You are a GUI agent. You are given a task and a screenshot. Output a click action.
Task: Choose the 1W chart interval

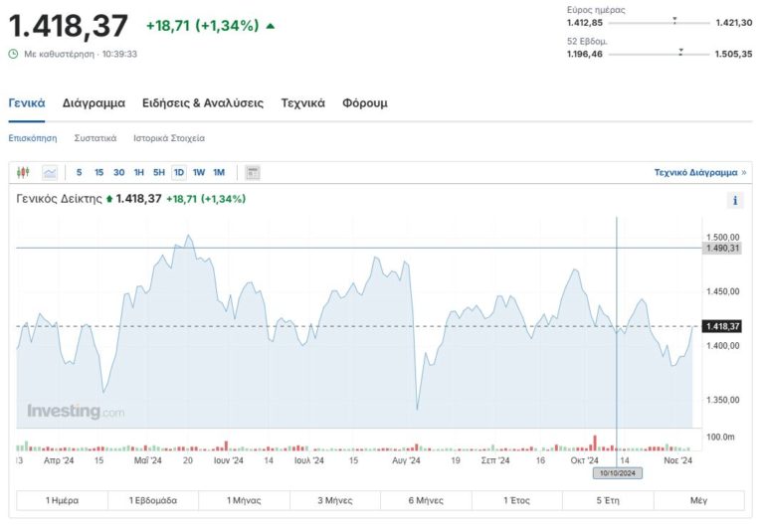pos(199,173)
